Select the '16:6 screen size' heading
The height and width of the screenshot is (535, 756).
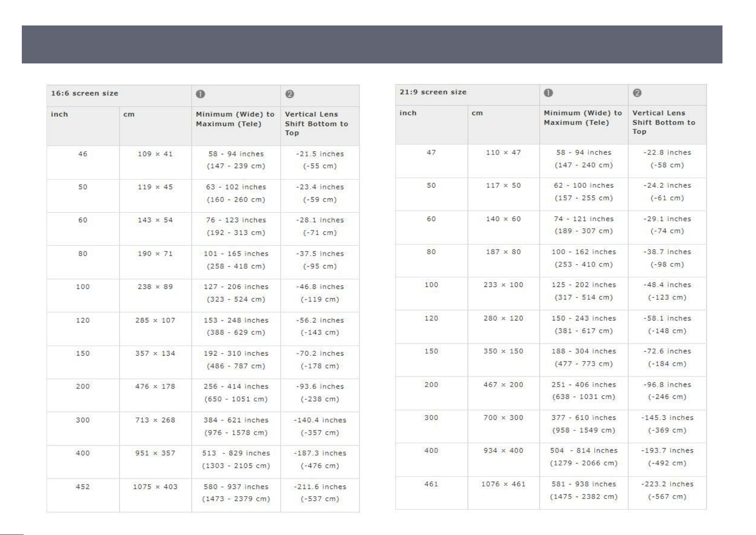[x=84, y=93]
